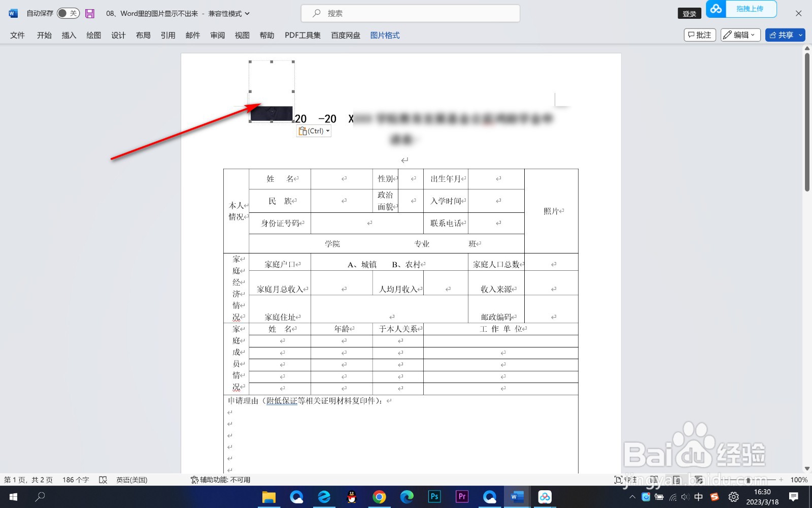Image resolution: width=812 pixels, height=508 pixels.
Task: Switch to the 审阅 ribbon tab
Action: pyautogui.click(x=217, y=35)
